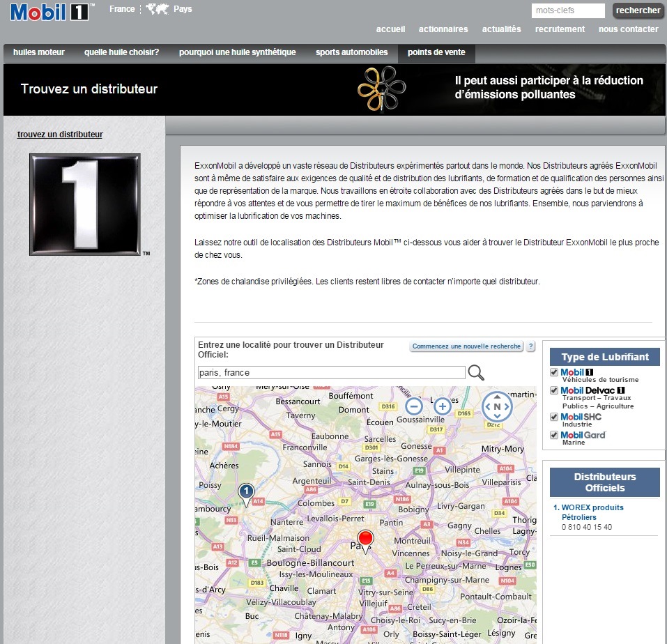Uncheck the Mobil 1 Véhicules de tourisme checkbox
The height and width of the screenshot is (644, 667).
(554, 372)
